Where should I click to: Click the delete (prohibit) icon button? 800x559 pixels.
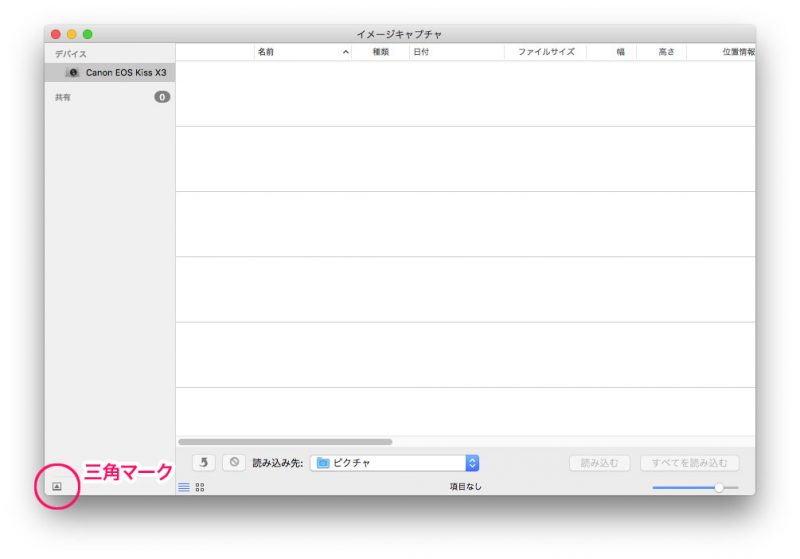(234, 463)
